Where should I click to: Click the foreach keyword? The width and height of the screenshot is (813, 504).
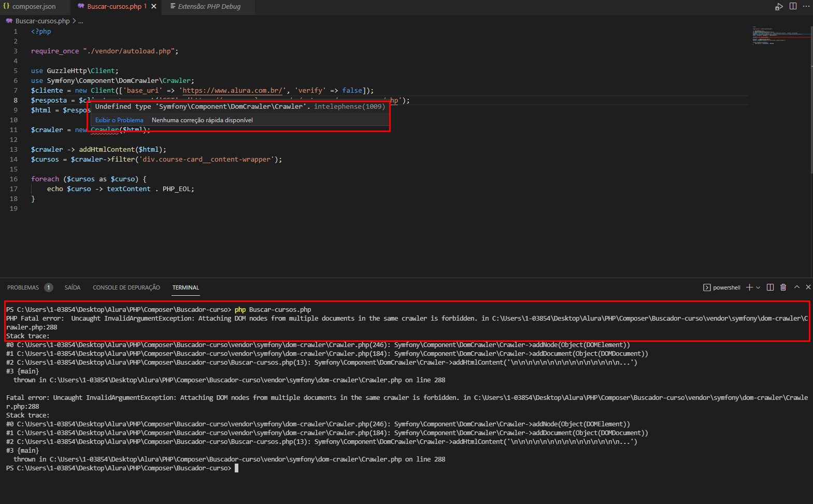pos(45,179)
